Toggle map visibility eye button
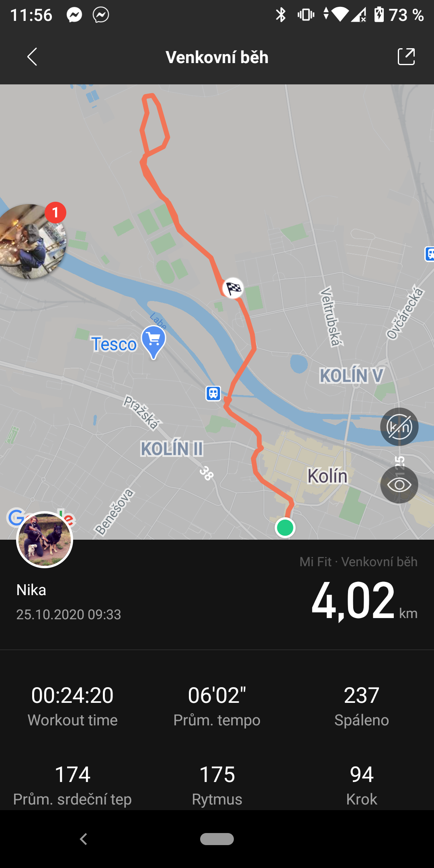 pyautogui.click(x=399, y=485)
